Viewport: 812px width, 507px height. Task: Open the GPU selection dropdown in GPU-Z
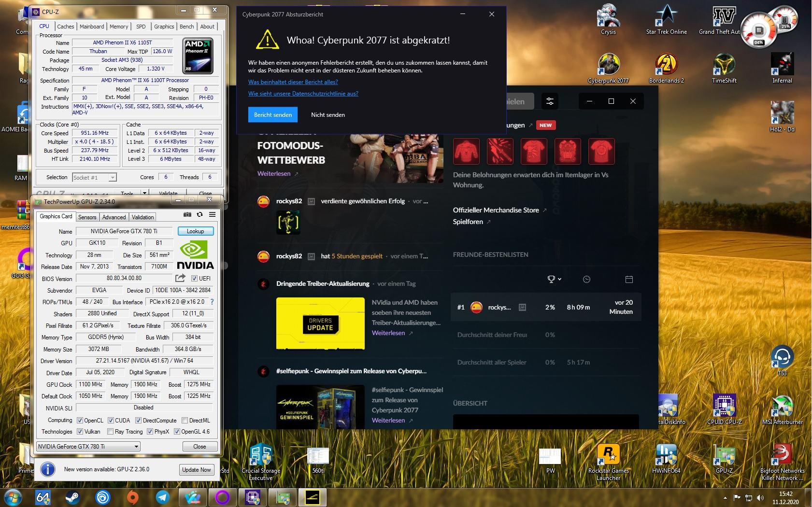pyautogui.click(x=88, y=446)
